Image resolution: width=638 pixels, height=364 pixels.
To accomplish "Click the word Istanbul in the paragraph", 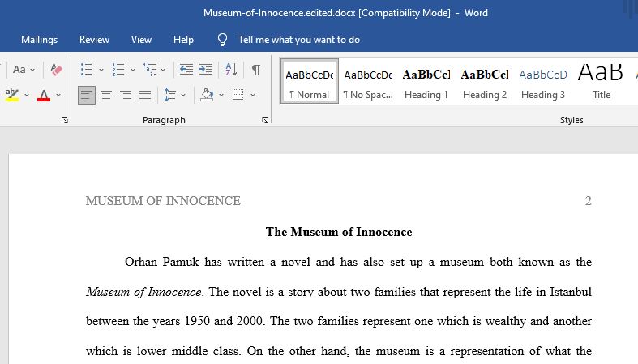I will [x=571, y=292].
